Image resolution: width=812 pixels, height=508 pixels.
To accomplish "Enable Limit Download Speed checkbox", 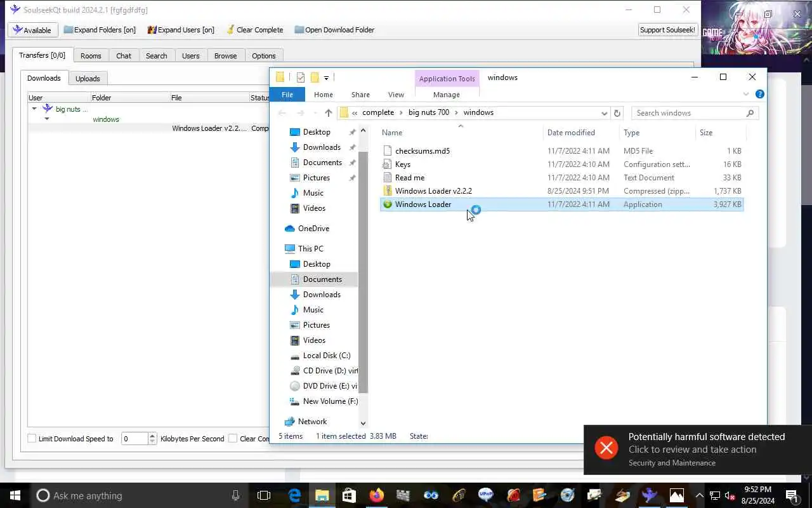I will pyautogui.click(x=32, y=438).
